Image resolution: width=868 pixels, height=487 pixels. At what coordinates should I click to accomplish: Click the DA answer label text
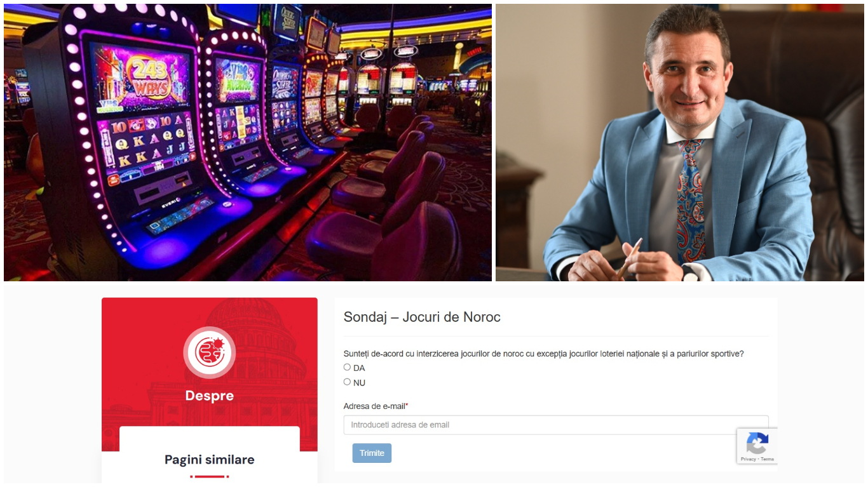(359, 368)
